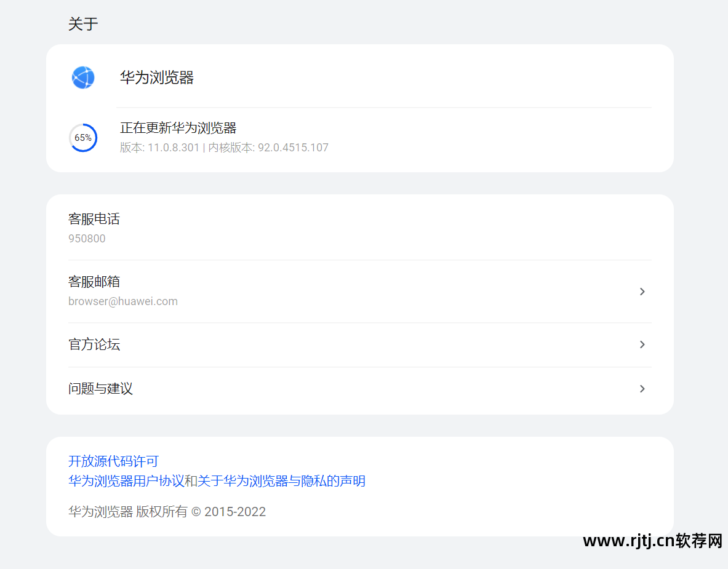Click the Huawei Browser globe logo icon
Screen dimensions: 728x569
point(83,78)
